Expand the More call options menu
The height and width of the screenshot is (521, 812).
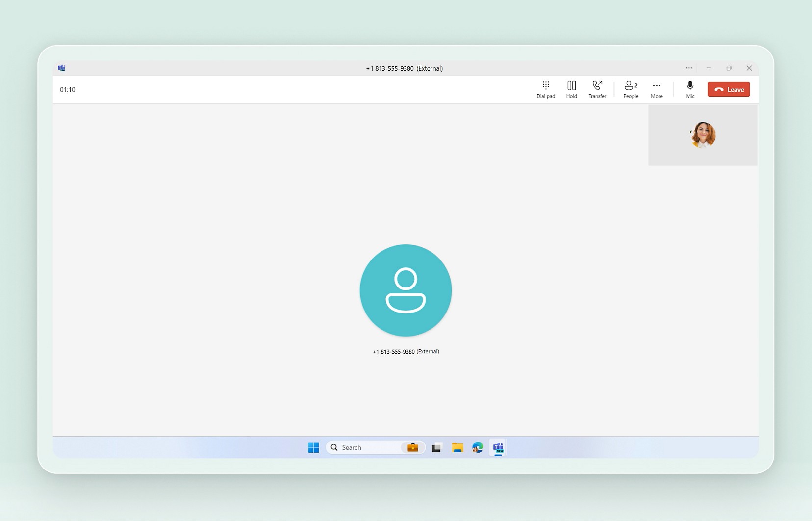point(657,89)
